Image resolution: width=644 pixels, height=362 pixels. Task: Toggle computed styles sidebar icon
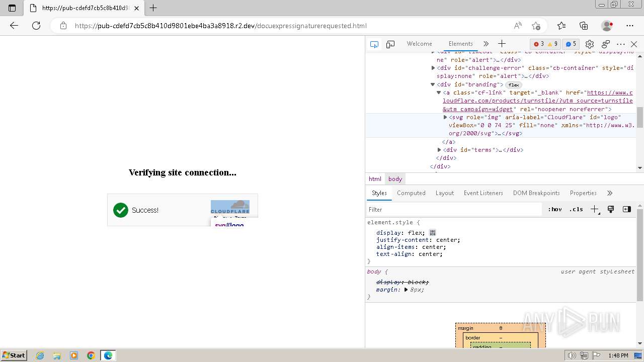click(x=627, y=210)
